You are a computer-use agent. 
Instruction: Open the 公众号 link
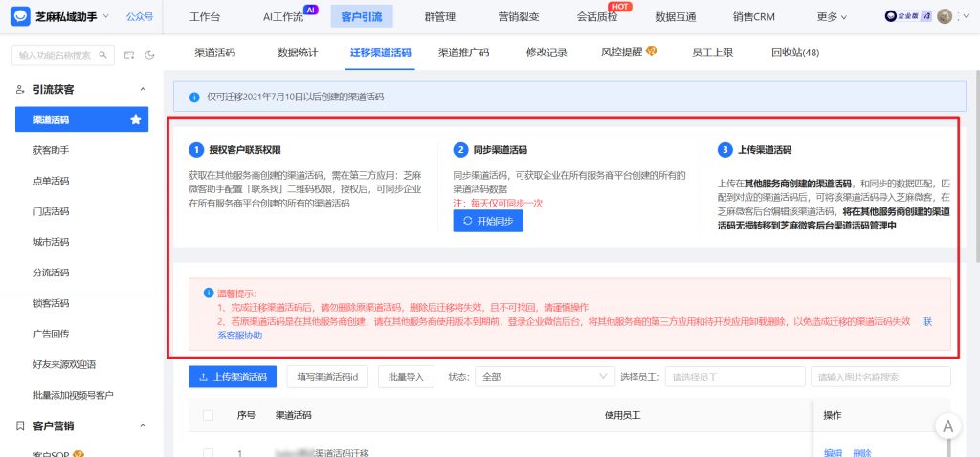(x=140, y=17)
